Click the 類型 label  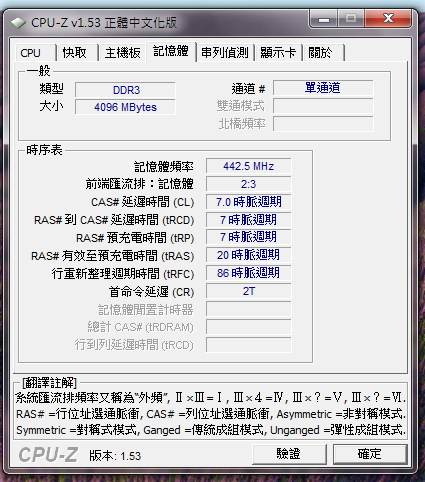pyautogui.click(x=51, y=89)
